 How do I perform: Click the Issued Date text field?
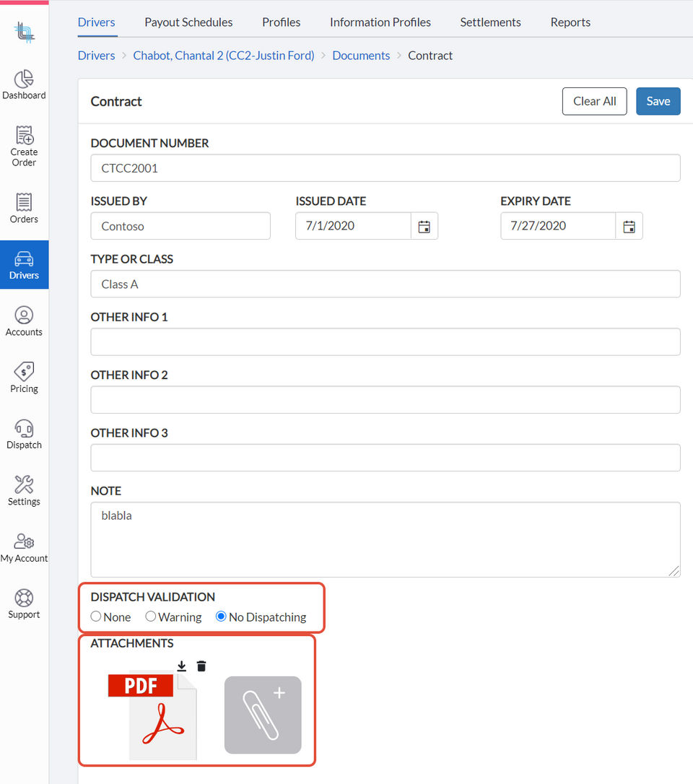click(354, 226)
